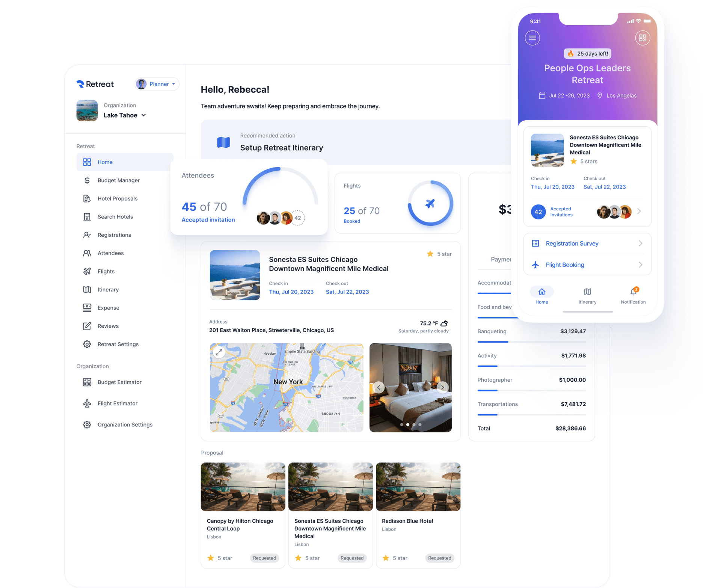Open Canopy by Hilton Chicago proposal
721x588 pixels.
243,515
